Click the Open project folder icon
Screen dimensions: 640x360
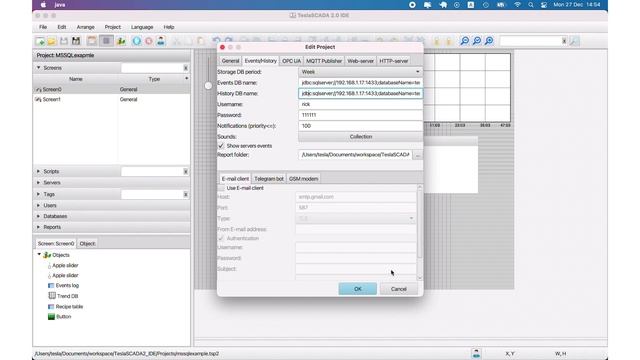[x=52, y=41]
